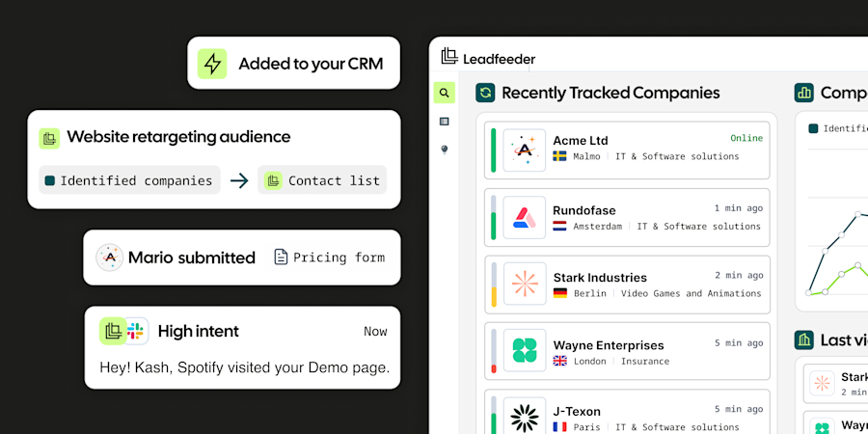This screenshot has height=434, width=868.
Task: Click the highest dark line chart point
Action: coord(857,214)
